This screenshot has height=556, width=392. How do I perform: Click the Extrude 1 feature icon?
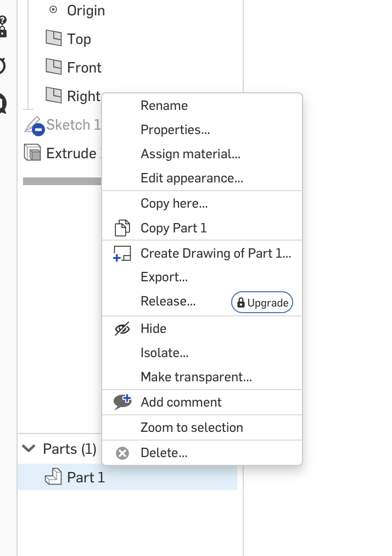31,153
